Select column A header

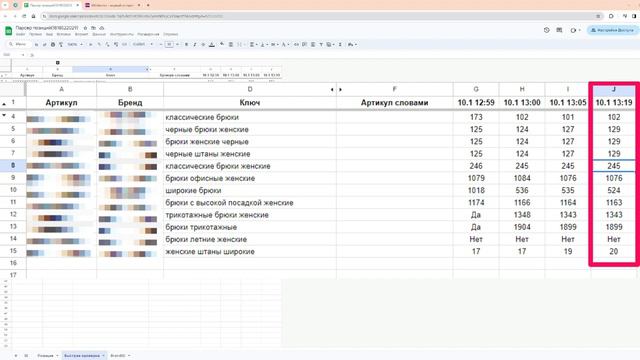[x=61, y=89]
